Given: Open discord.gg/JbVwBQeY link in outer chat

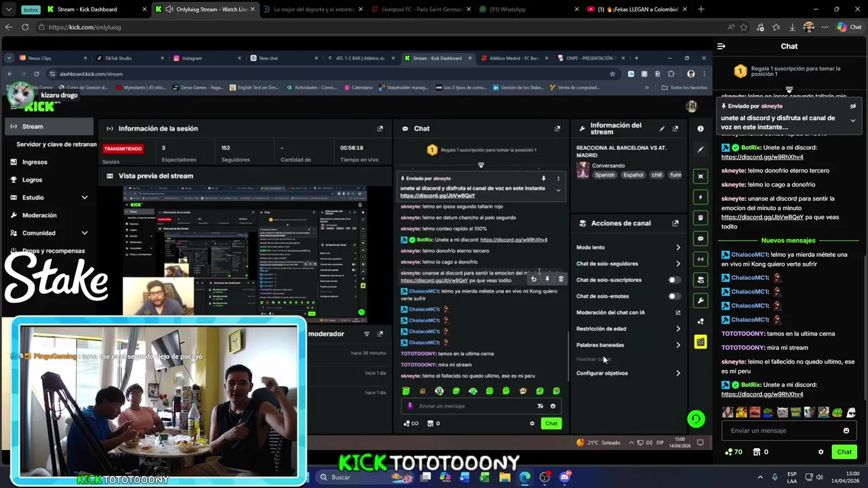Looking at the screenshot, I should [762, 218].
